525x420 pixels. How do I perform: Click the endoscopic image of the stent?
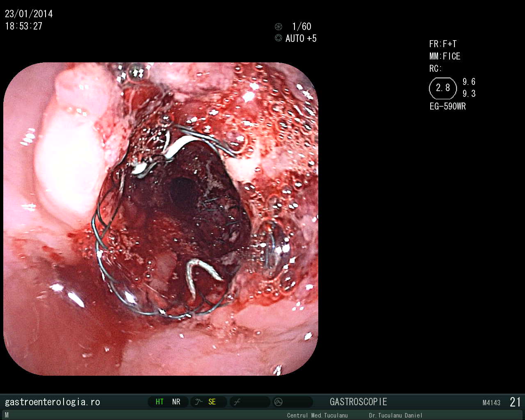[x=161, y=219]
